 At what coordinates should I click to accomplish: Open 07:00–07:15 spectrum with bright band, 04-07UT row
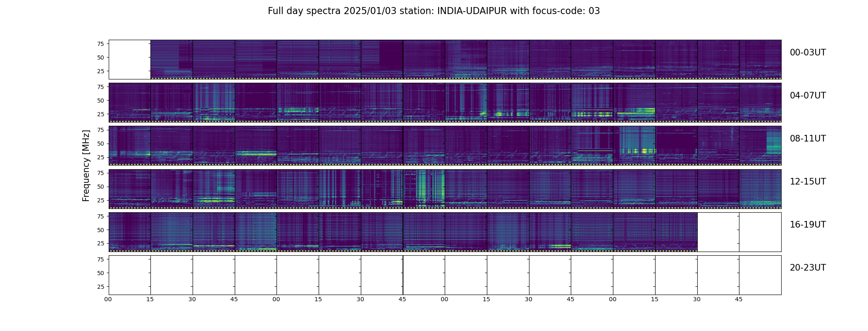click(634, 103)
